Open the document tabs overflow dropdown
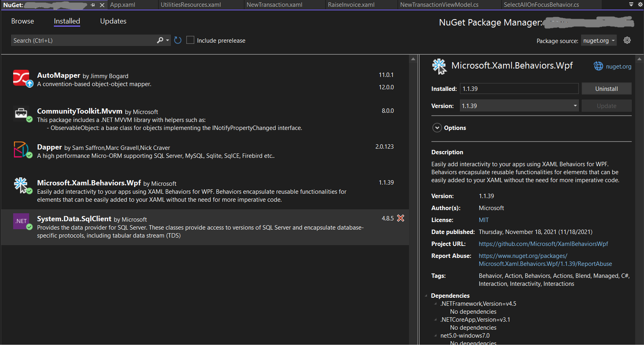Screen dimensions: 644x346 631,4
